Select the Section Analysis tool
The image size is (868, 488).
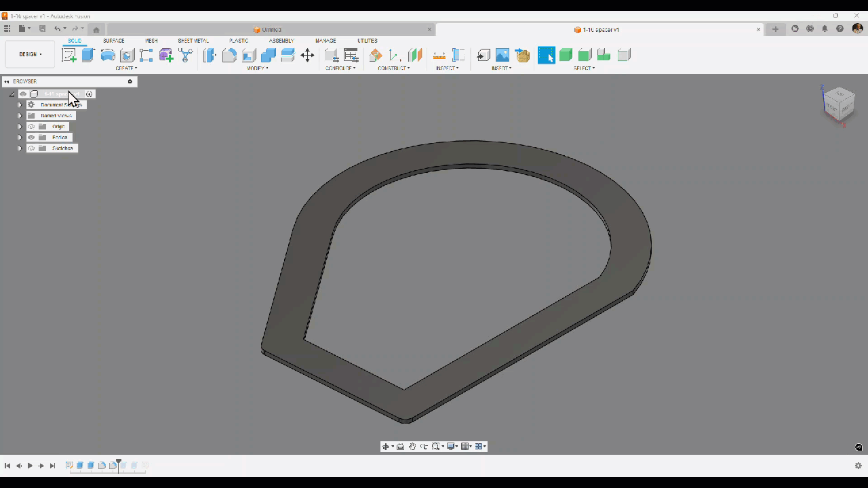458,56
